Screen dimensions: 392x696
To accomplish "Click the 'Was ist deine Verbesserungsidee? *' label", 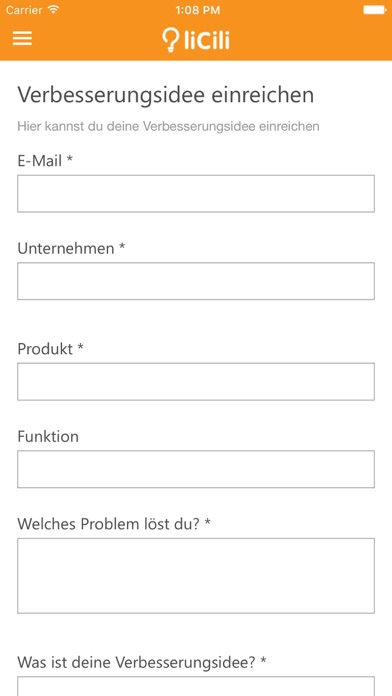I will coord(142,662).
